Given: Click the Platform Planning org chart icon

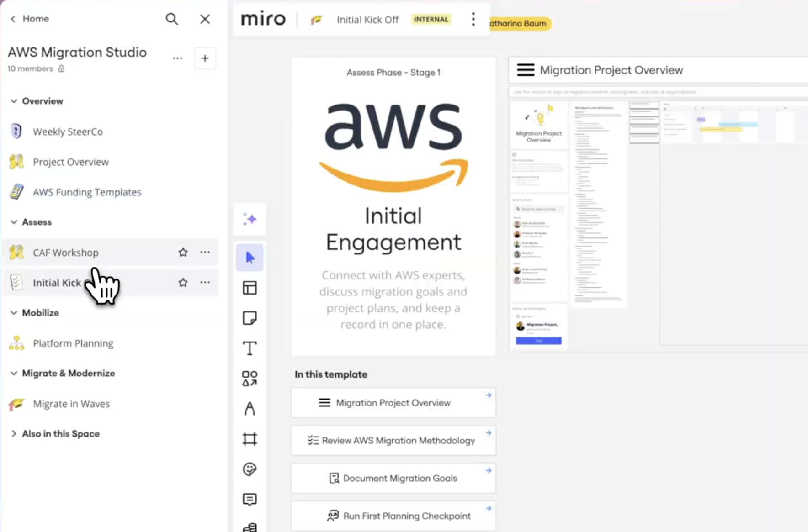Looking at the screenshot, I should [x=16, y=343].
